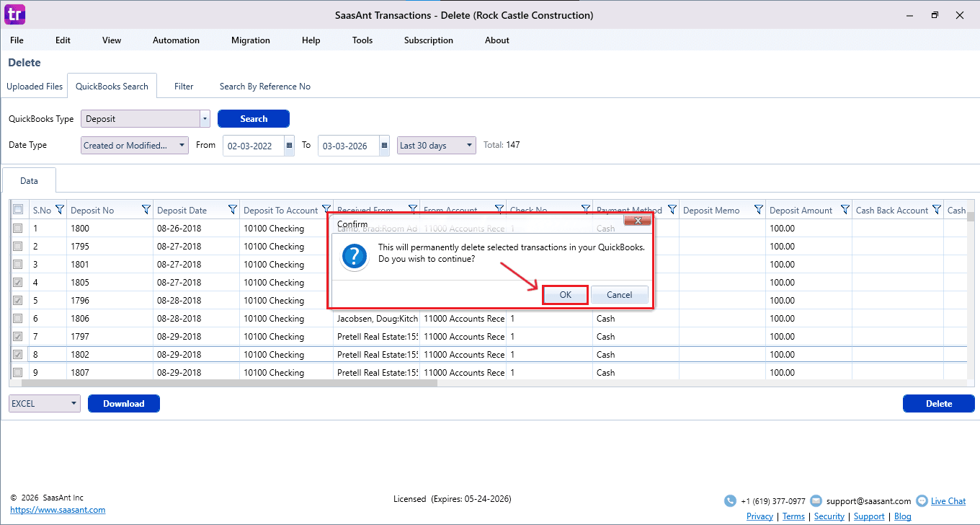Uncheck the row 4 deposit 1805 checkbox
Image resolution: width=980 pixels, height=525 pixels.
click(18, 283)
